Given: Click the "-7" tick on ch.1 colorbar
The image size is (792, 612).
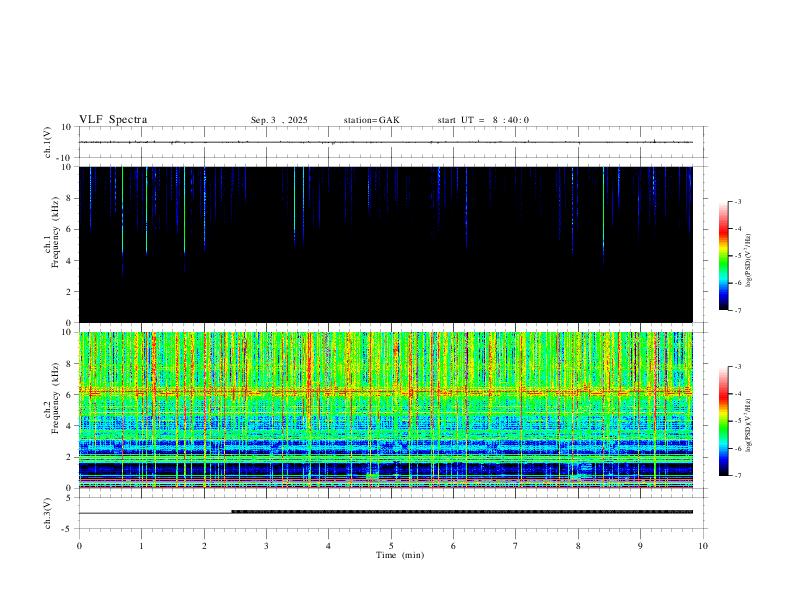Looking at the screenshot, I should [x=737, y=311].
